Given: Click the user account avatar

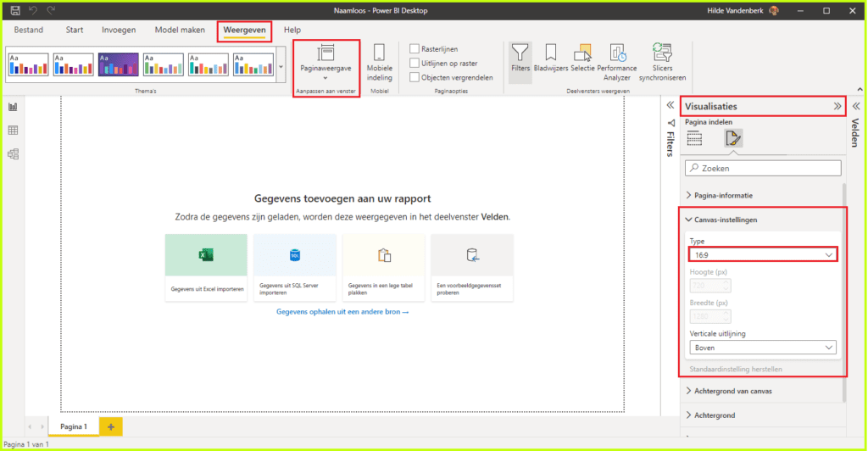Looking at the screenshot, I should pos(774,10).
